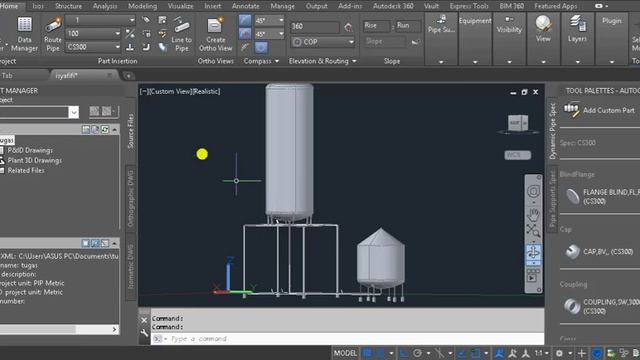Open the annotation scale 1:1 dropdown
The width and height of the screenshot is (640, 360).
(x=542, y=353)
